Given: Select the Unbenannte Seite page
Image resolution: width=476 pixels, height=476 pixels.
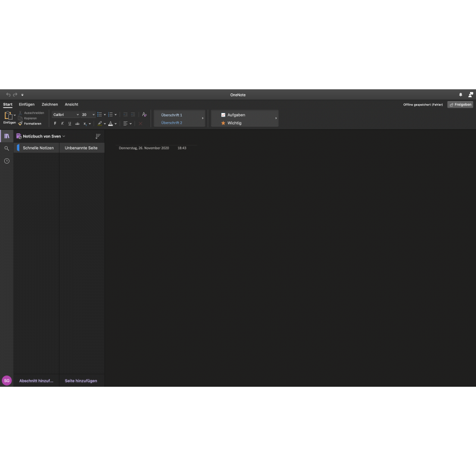Looking at the screenshot, I should [81, 148].
